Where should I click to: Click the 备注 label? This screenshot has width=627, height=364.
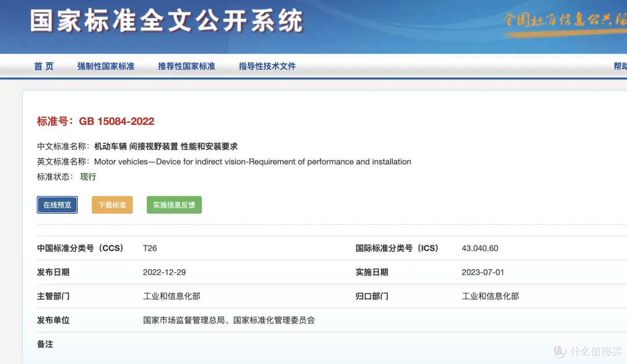pos(45,344)
